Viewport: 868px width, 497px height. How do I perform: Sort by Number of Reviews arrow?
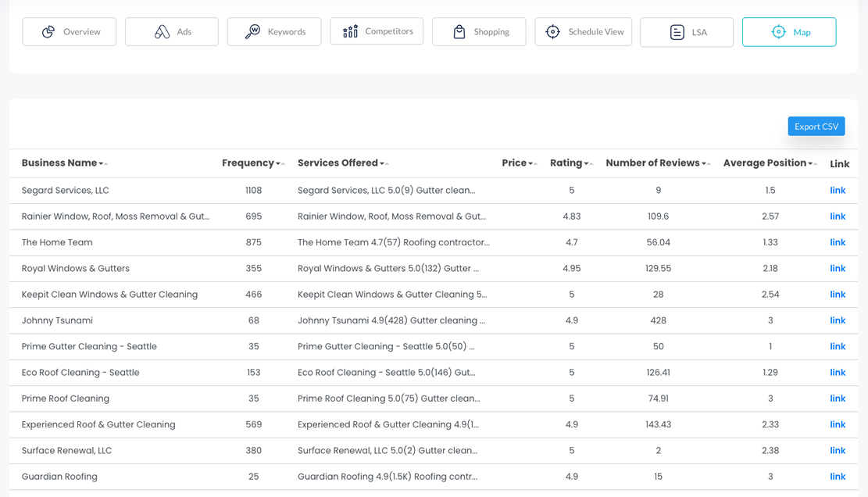705,163
